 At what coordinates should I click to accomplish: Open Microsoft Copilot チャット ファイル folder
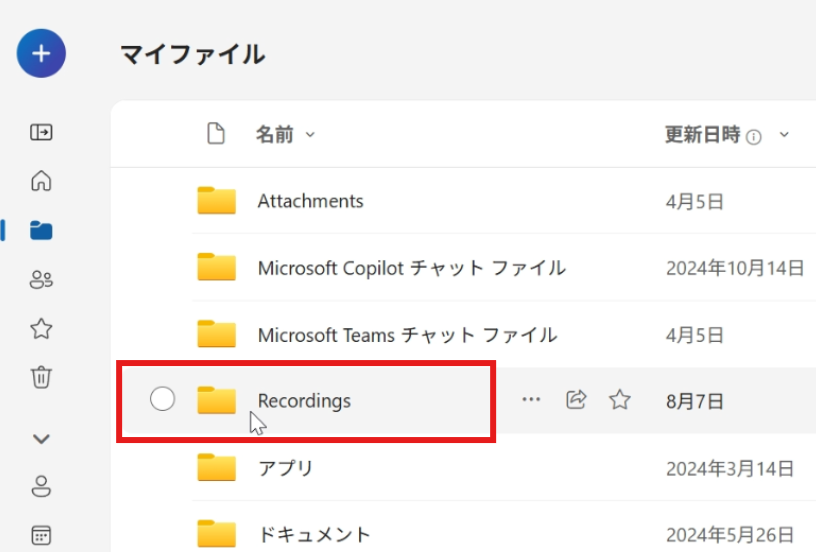click(x=411, y=268)
